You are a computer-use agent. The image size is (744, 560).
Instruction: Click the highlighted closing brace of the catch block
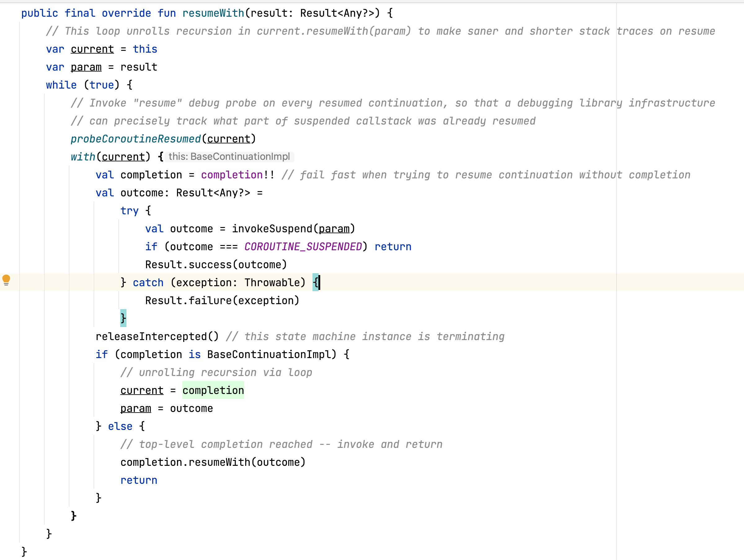123,318
